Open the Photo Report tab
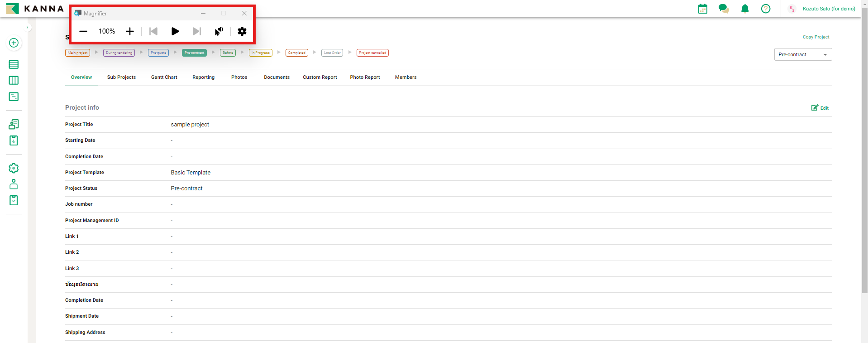The image size is (868, 343). coord(365,77)
